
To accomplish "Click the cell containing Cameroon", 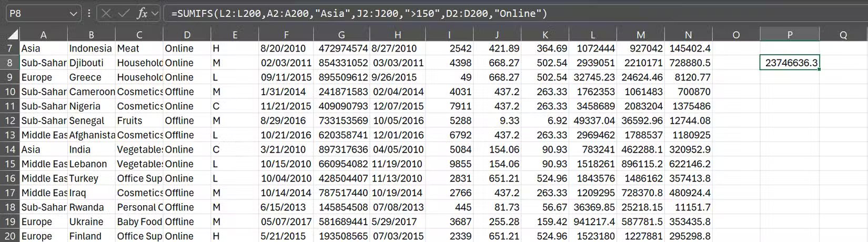I will [x=92, y=92].
